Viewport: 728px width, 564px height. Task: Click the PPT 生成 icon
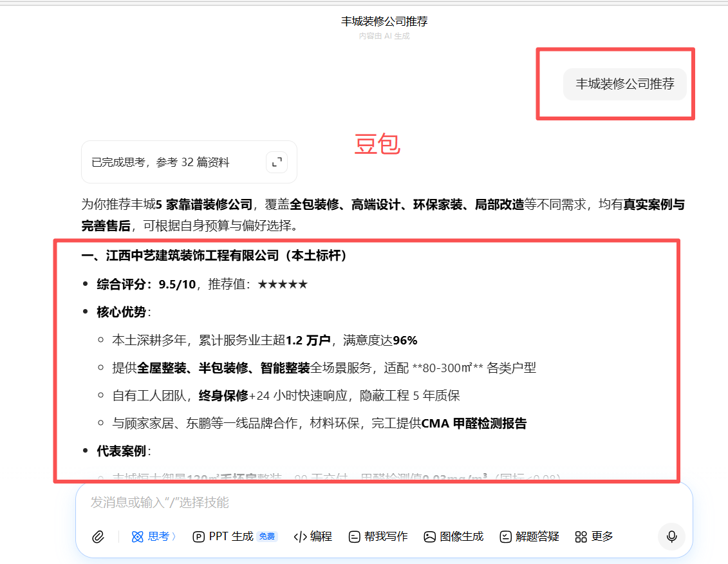click(198, 537)
